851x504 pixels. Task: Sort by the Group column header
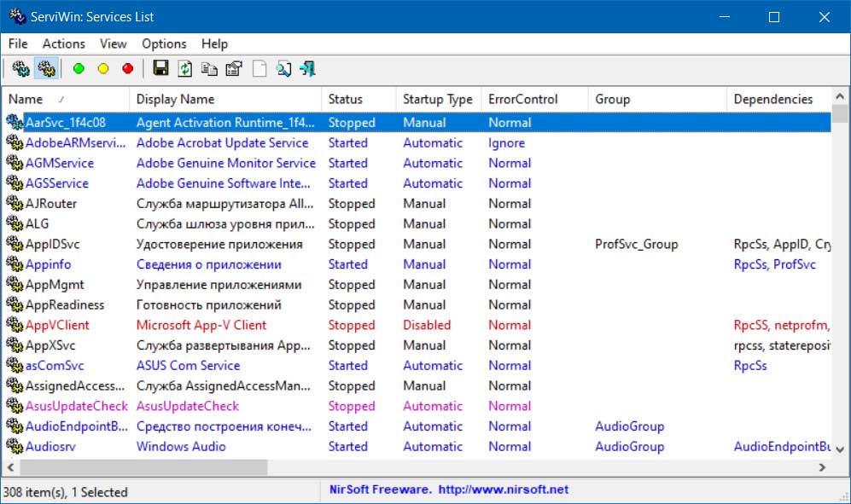point(657,99)
